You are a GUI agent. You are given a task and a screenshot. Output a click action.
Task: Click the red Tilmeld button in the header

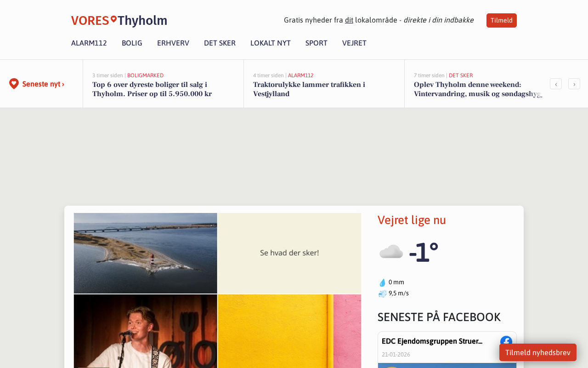point(502,20)
